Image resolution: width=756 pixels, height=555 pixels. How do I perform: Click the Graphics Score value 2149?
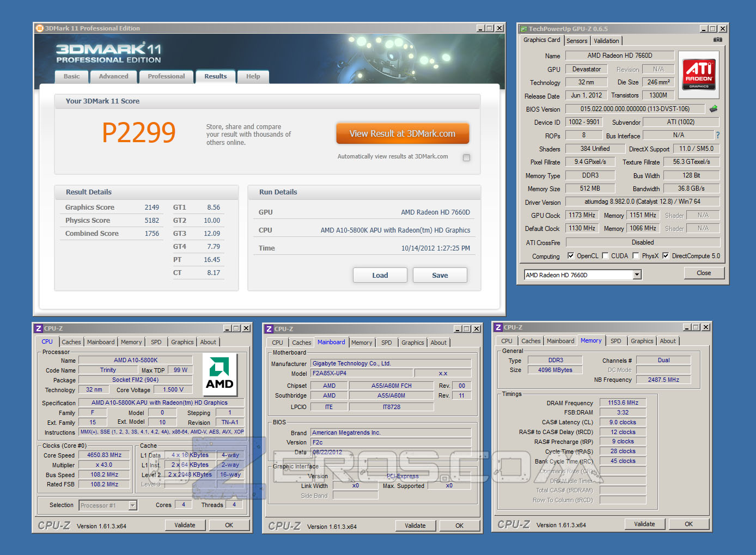pyautogui.click(x=152, y=208)
